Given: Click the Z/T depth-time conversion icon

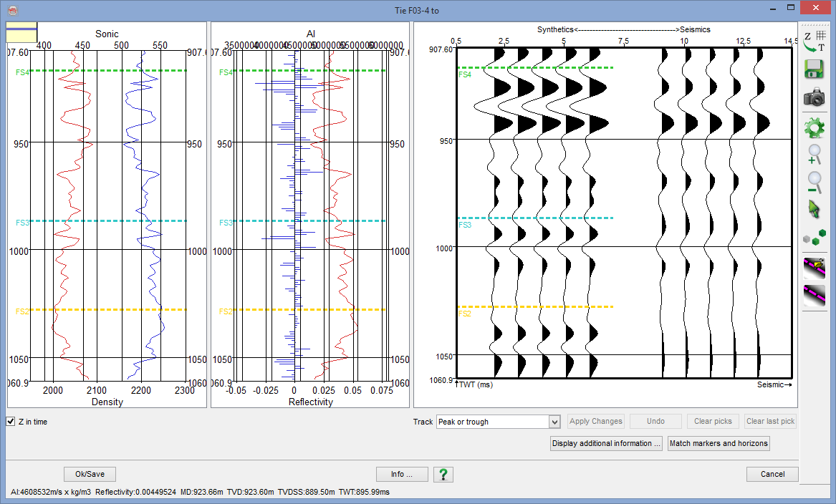Looking at the screenshot, I should pos(814,41).
